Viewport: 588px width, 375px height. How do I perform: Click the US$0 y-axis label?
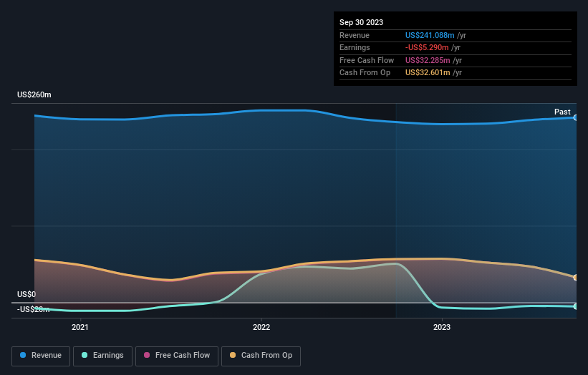point(26,294)
